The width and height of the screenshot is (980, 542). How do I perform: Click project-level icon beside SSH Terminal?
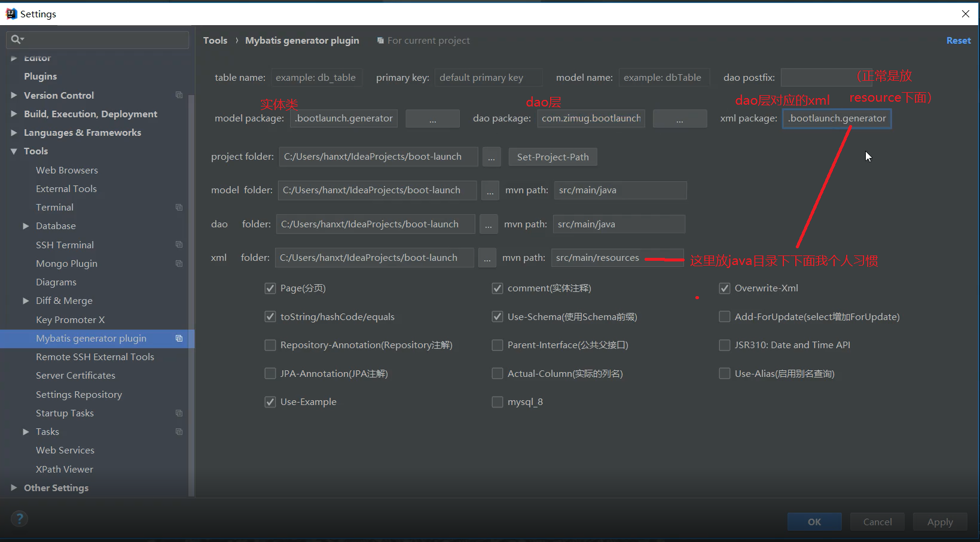point(179,245)
